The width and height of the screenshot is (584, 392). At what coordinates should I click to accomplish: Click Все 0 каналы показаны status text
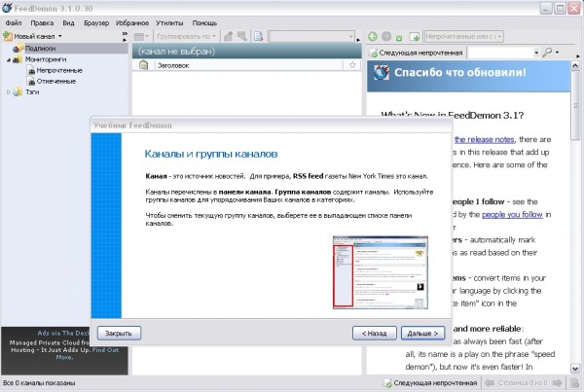(39, 382)
